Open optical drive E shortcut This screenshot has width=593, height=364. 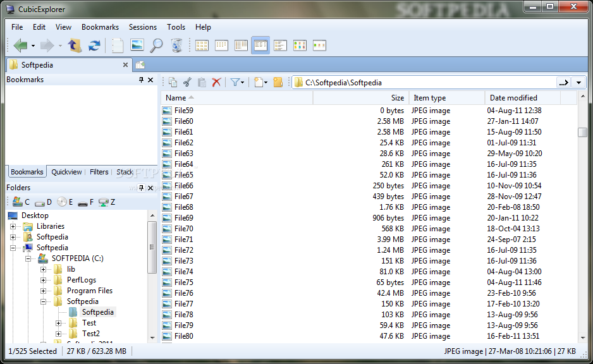click(x=65, y=202)
